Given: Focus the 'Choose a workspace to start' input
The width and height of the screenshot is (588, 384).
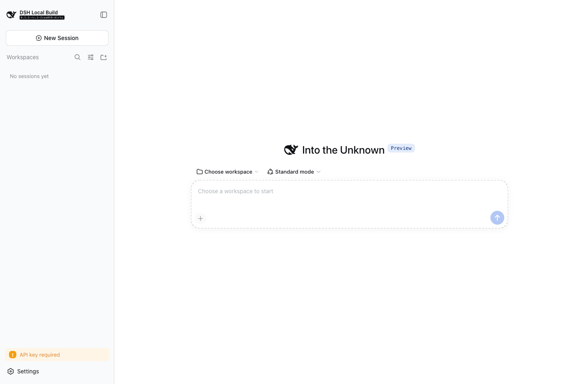Looking at the screenshot, I should coord(350,191).
